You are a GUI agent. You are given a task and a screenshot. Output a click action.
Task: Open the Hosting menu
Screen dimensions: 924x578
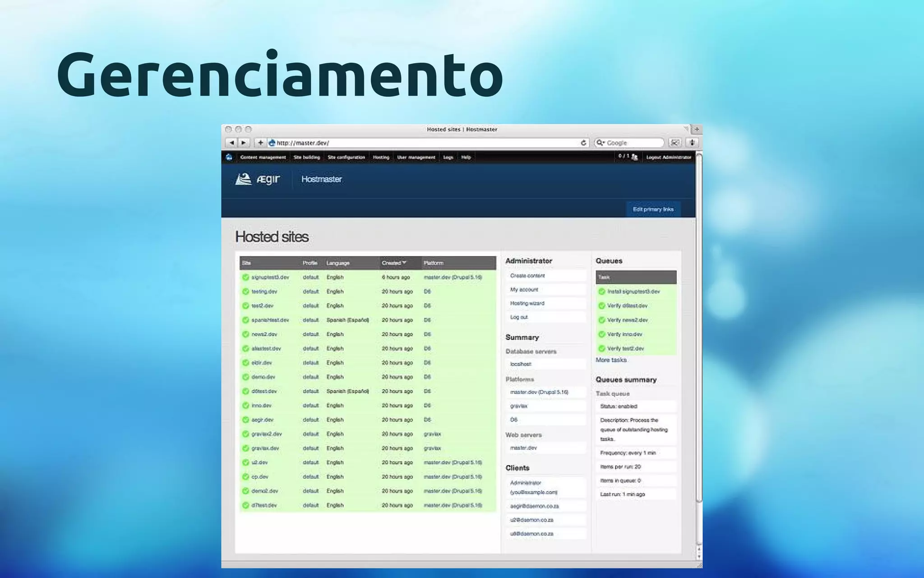(x=381, y=157)
